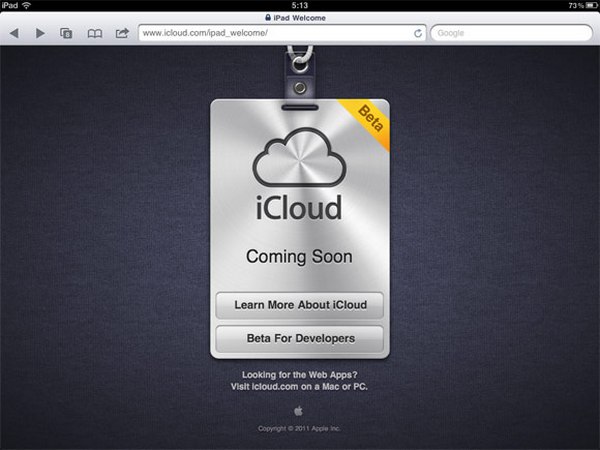Screen dimensions: 600x450
Task: Click the iPad Welcome page title
Action: click(x=299, y=18)
